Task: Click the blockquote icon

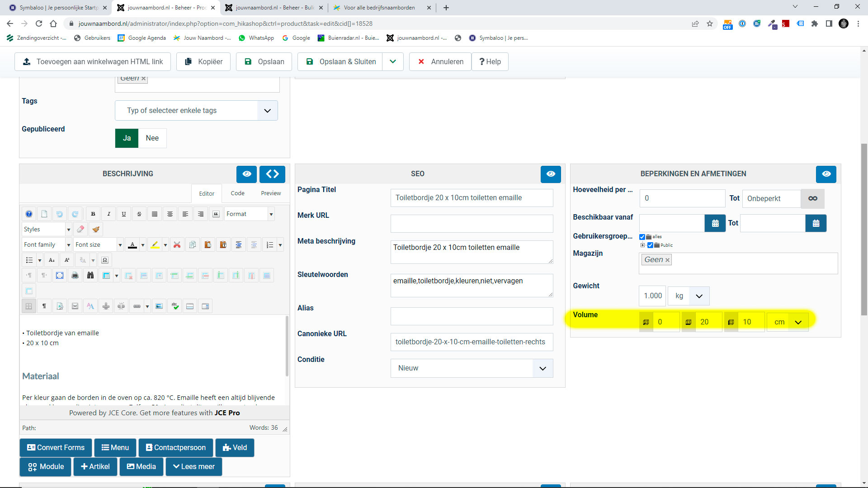Action: pos(216,214)
